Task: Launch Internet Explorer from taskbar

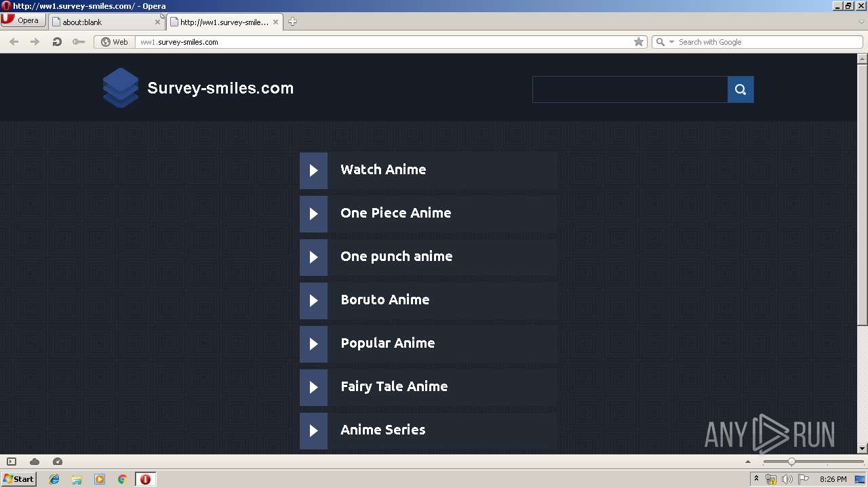Action: click(54, 479)
